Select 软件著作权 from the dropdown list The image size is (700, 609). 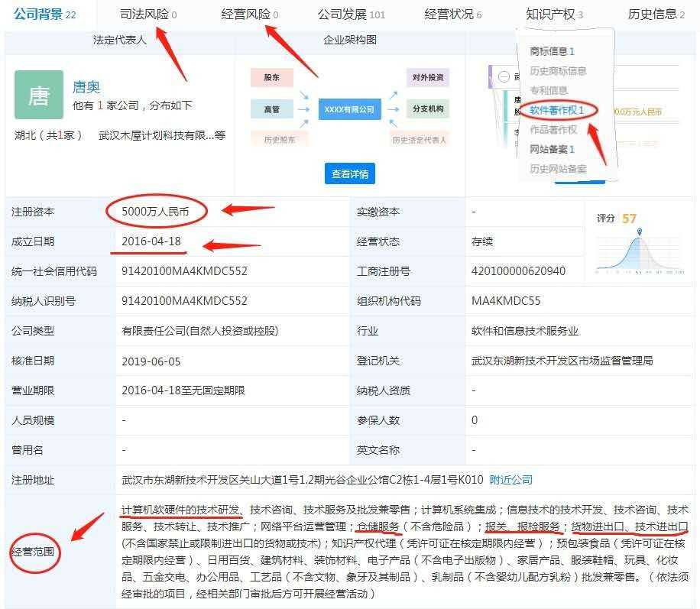coord(556,110)
